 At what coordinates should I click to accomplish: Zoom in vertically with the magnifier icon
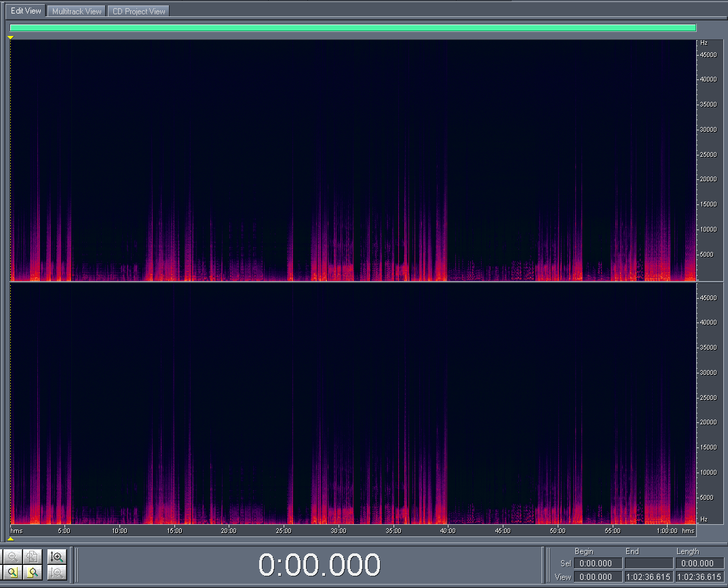[58, 557]
